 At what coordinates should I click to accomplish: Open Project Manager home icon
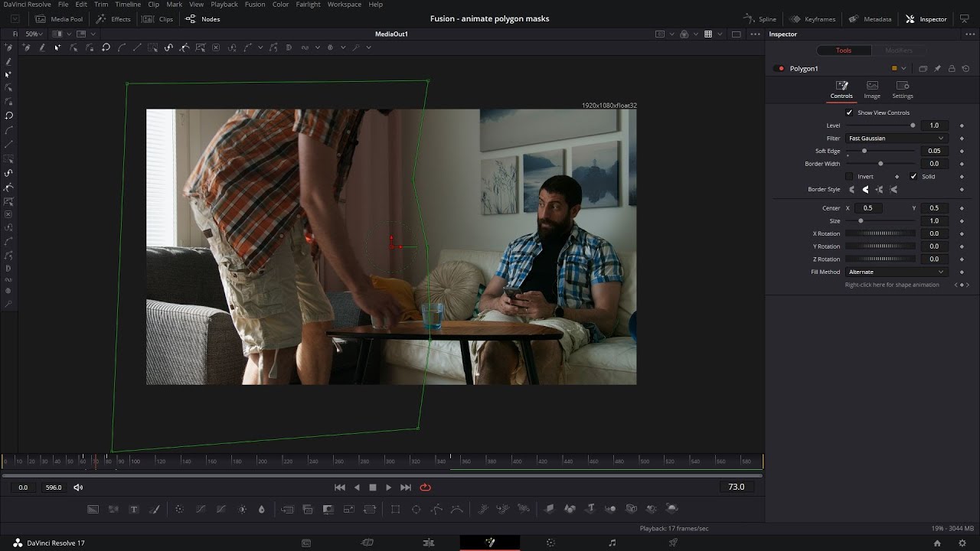[937, 543]
